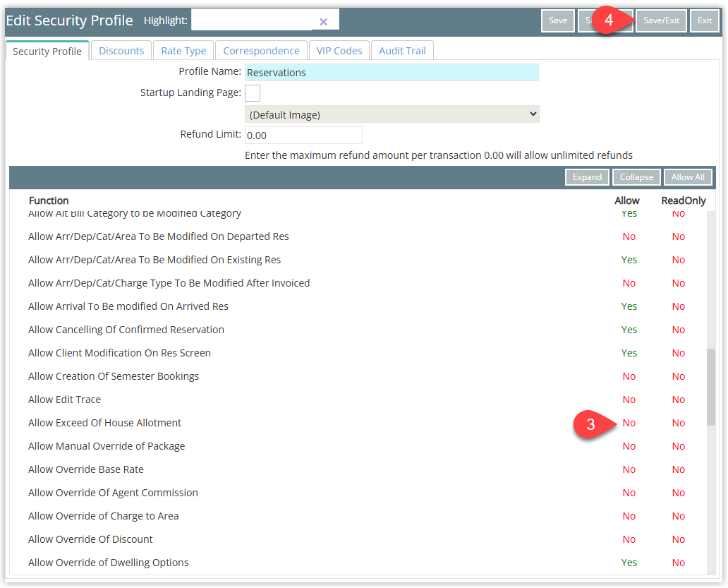Click the Save/Exit button

pyautogui.click(x=661, y=20)
